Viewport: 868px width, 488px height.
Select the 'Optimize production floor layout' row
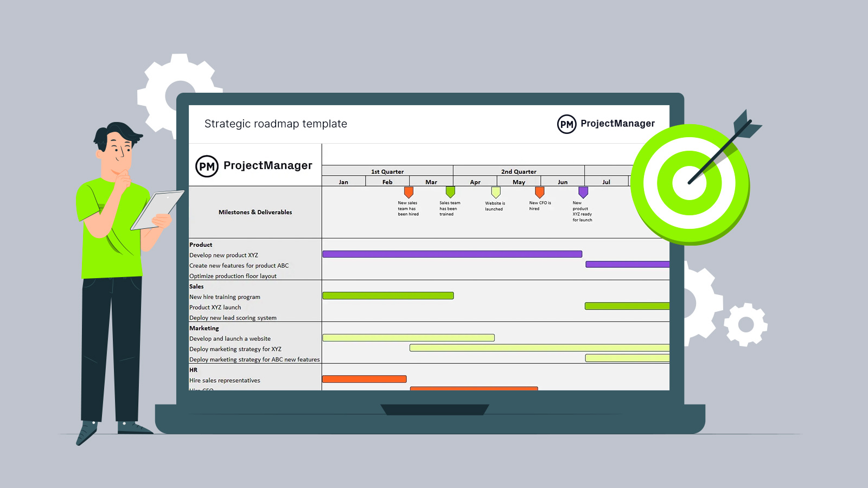pos(233,276)
